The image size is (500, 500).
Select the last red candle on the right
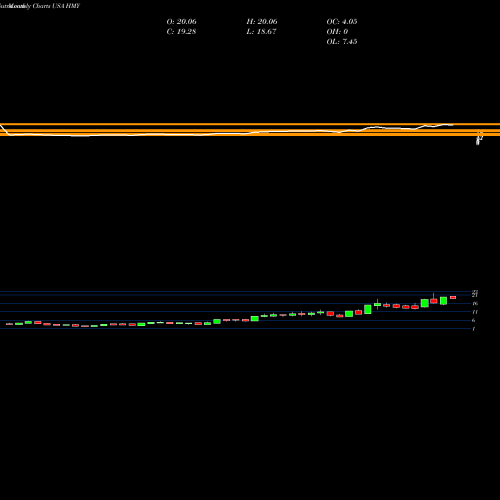[453, 297]
